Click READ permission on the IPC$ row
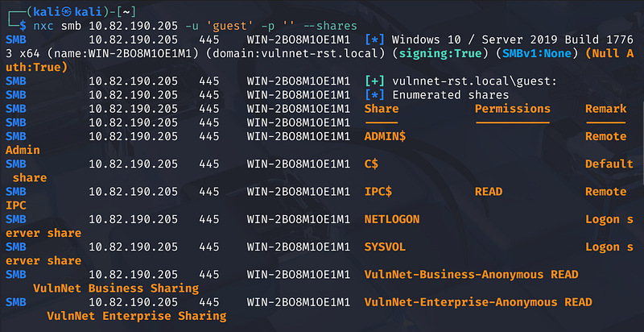Screen dimensions: 644x332 click(489, 192)
